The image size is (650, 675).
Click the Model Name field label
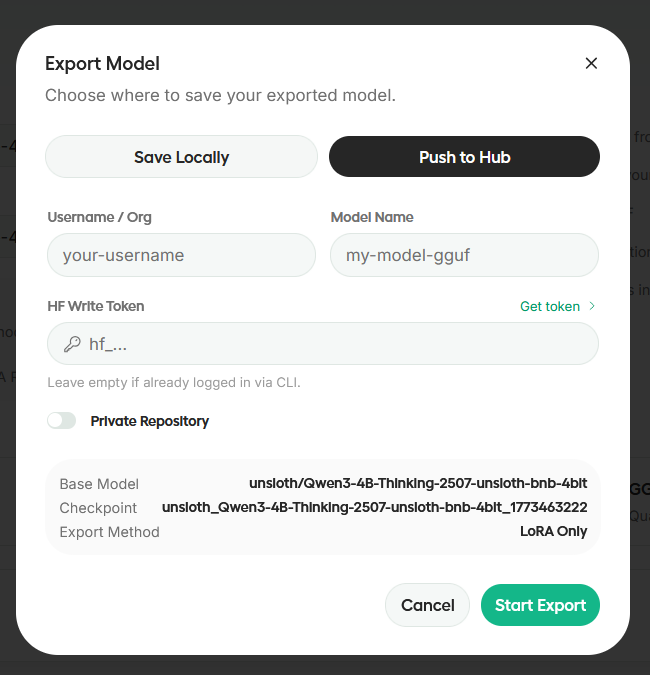pos(372,217)
